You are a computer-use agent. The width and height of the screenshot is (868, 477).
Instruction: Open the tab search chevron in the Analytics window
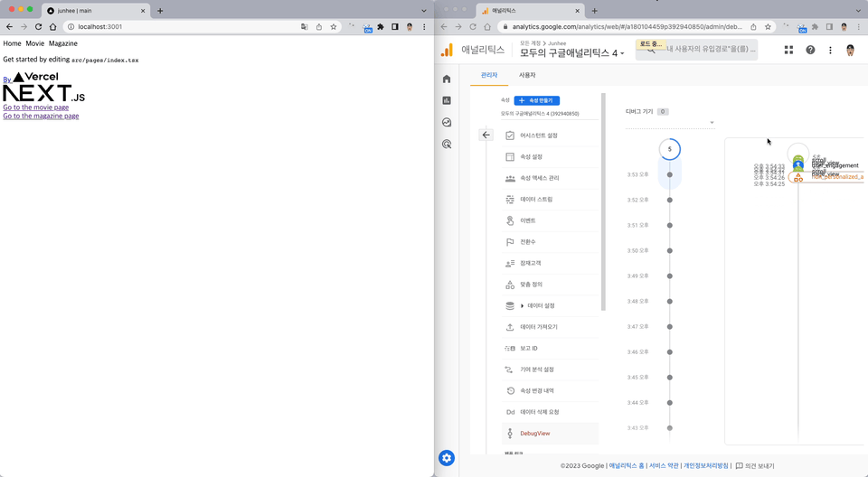(x=859, y=11)
